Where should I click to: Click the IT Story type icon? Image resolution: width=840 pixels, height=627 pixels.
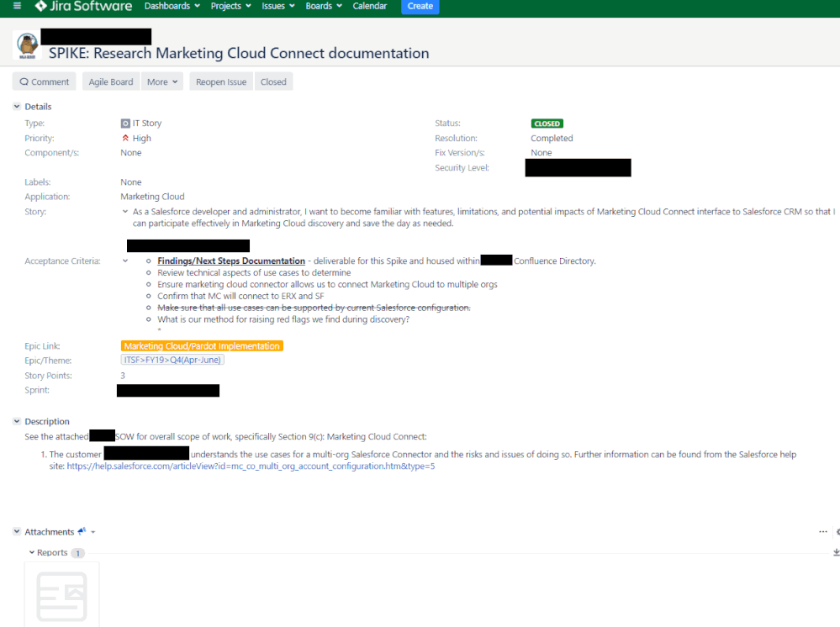pyautogui.click(x=125, y=124)
